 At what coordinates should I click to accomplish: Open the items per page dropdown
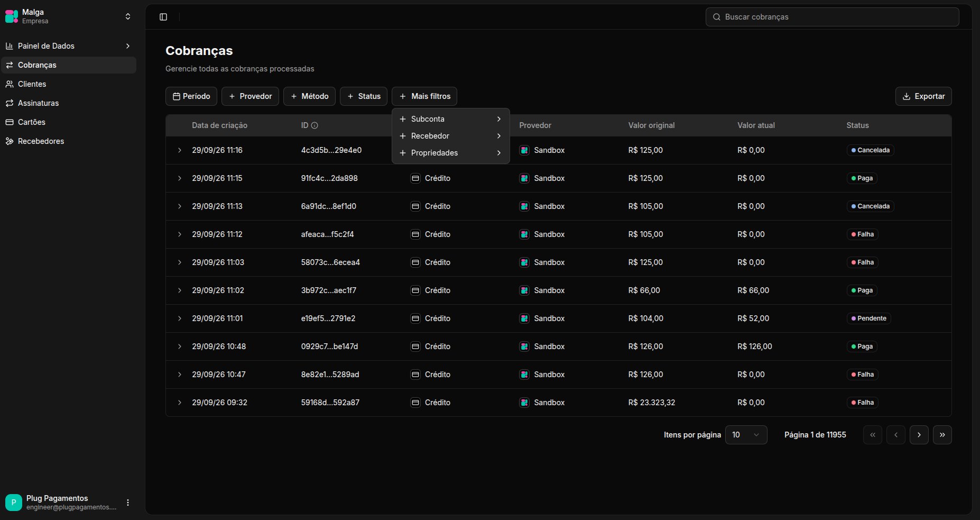[746, 435]
